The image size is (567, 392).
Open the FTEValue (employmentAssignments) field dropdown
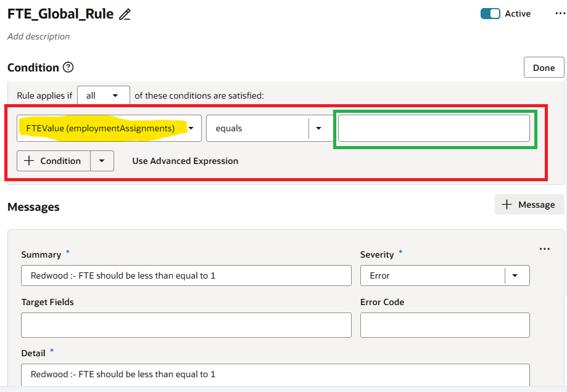click(109, 128)
